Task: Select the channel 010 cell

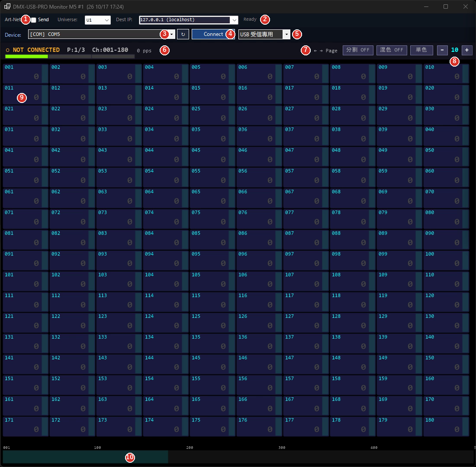Action: (x=446, y=74)
